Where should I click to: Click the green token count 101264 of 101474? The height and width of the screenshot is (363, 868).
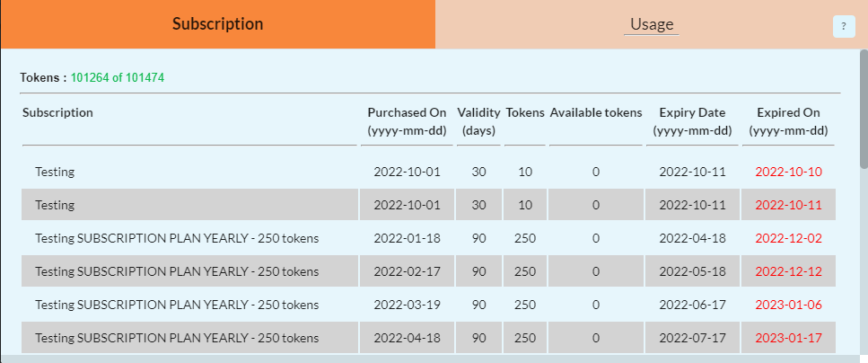tap(118, 77)
